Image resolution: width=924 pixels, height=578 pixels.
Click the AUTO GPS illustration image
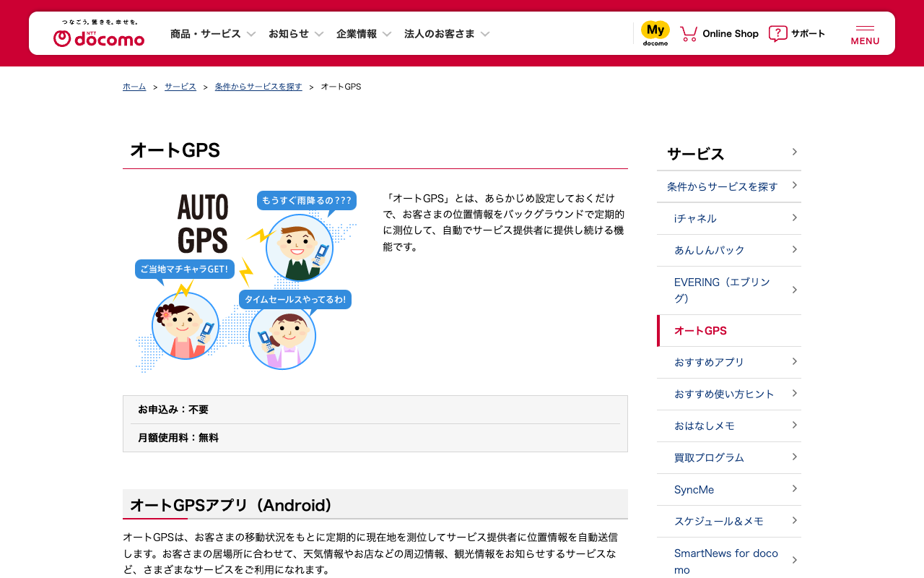(x=245, y=282)
